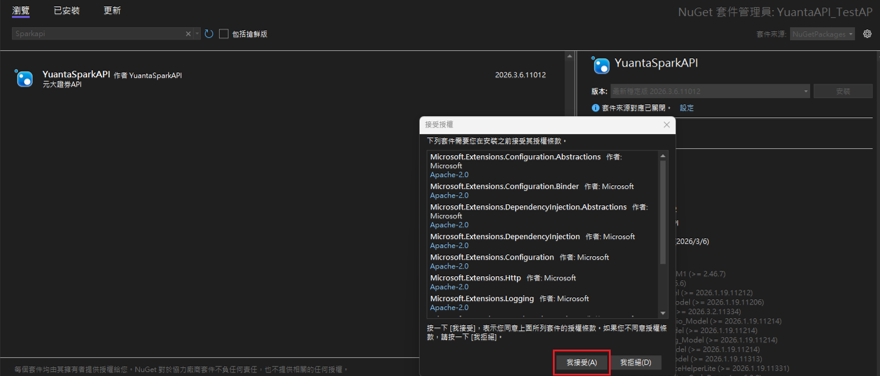880x376 pixels.
Task: Click the license list scroll-down arrow
Action: [x=663, y=313]
